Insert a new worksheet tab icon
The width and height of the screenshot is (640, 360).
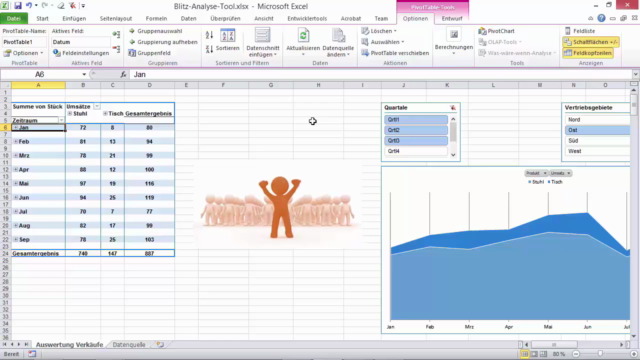pyautogui.click(x=160, y=344)
